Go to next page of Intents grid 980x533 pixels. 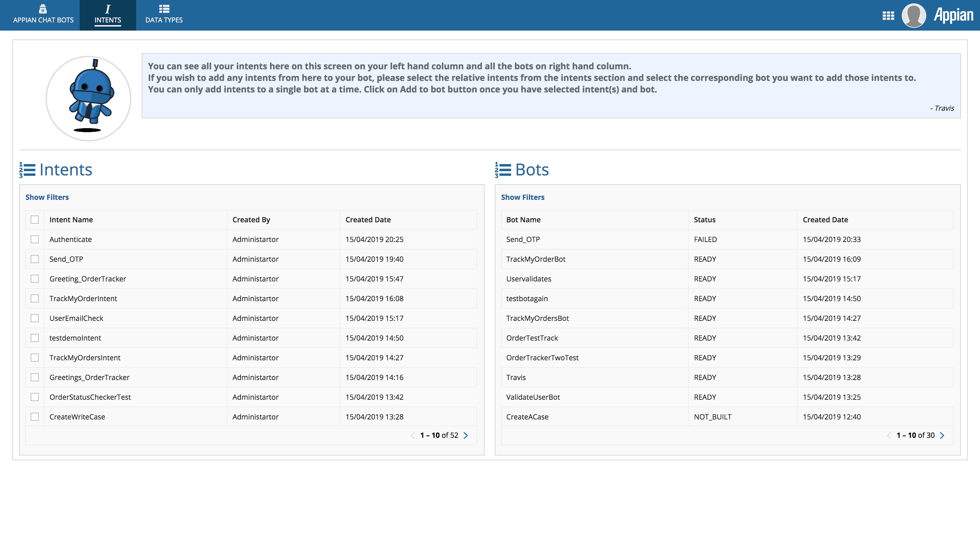click(x=465, y=436)
